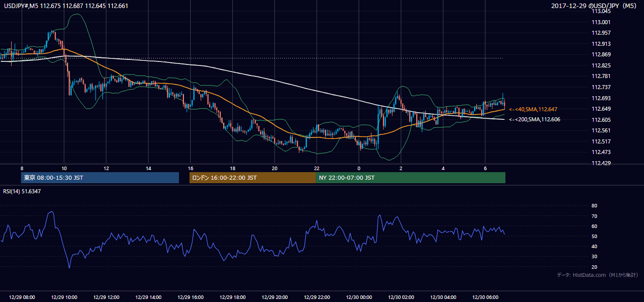
Task: Select the 東京 08:00-15:30 JST session bar
Action: click(100, 178)
